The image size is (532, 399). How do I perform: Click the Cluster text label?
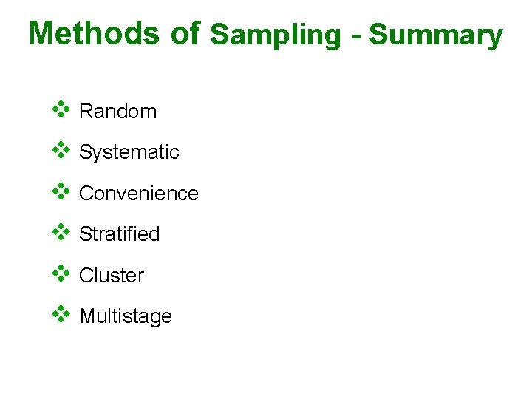[x=111, y=276]
